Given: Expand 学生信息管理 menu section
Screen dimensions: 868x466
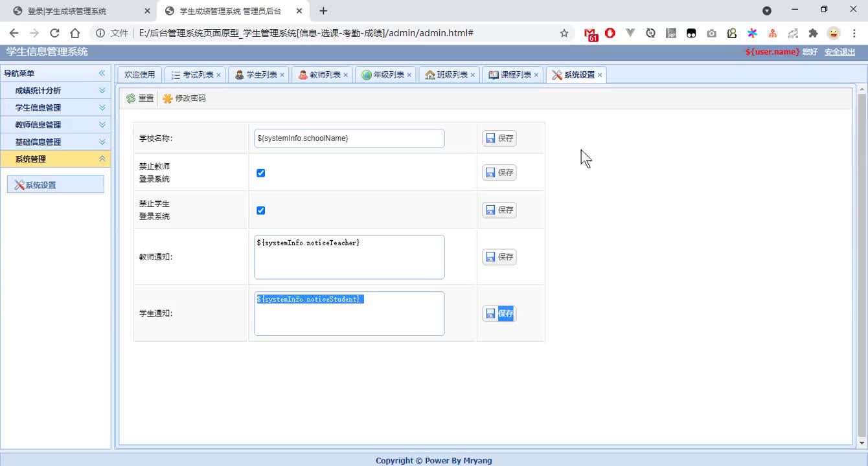Looking at the screenshot, I should [102, 107].
